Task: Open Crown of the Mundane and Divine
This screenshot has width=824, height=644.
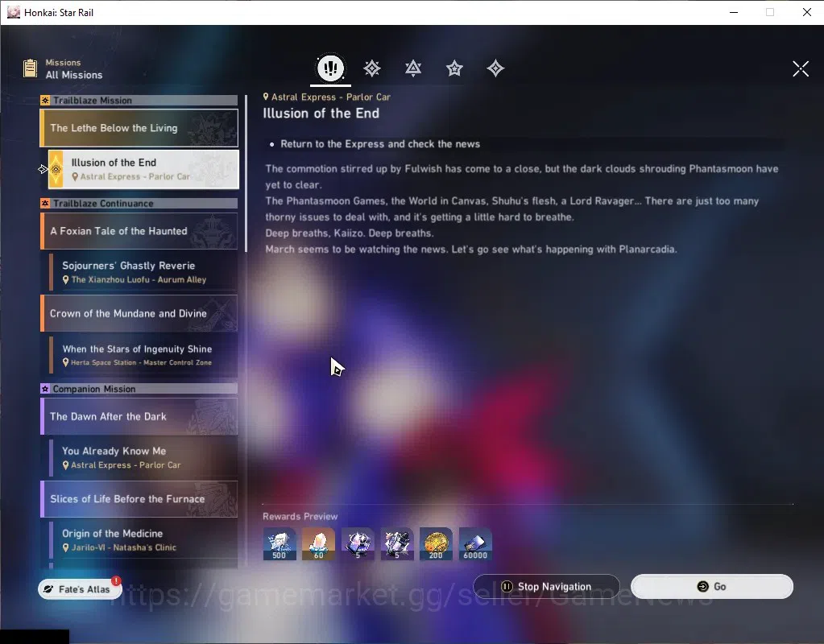Action: point(139,313)
